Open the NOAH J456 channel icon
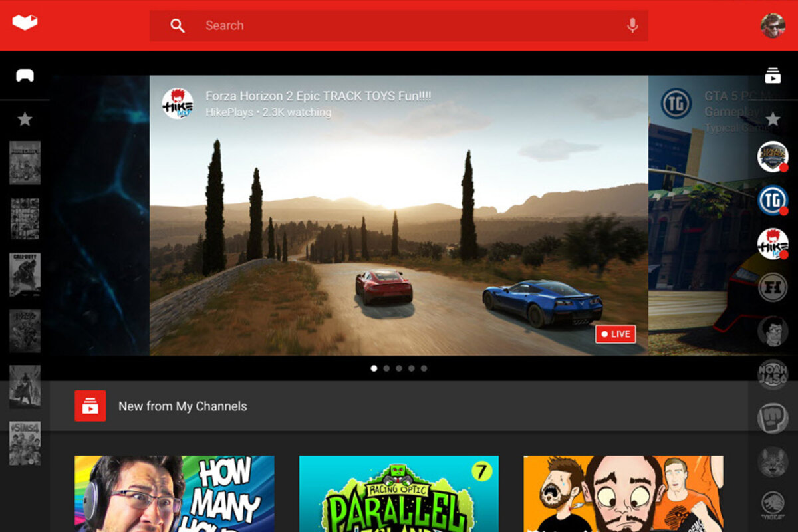Screen dimensions: 798x532 pos(773,374)
